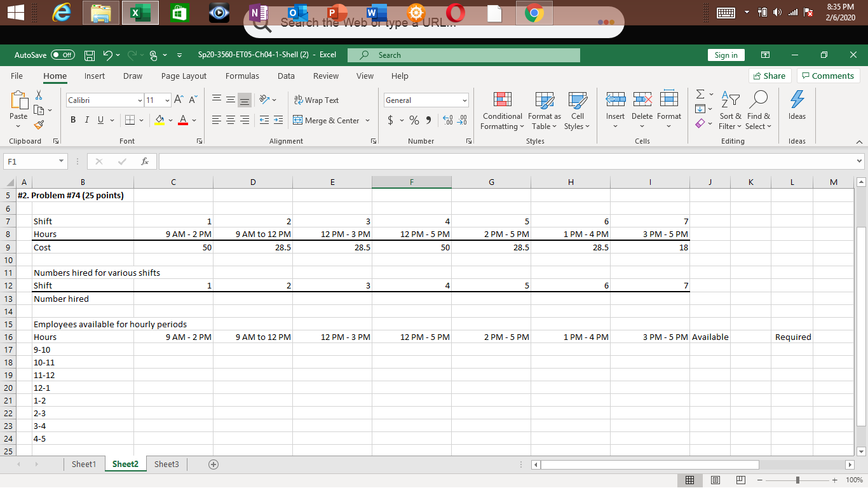
Task: Toggle Center horizontal alignment
Action: (x=231, y=120)
